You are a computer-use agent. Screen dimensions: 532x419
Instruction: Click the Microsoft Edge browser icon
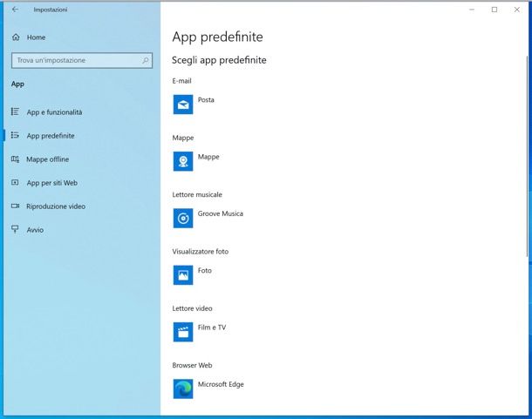point(183,389)
